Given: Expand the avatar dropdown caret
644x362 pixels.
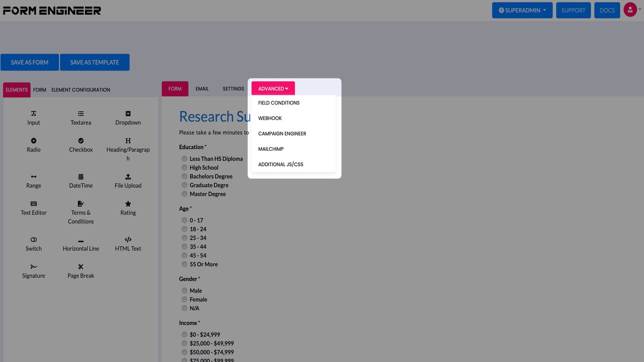Looking at the screenshot, I should [640, 10].
